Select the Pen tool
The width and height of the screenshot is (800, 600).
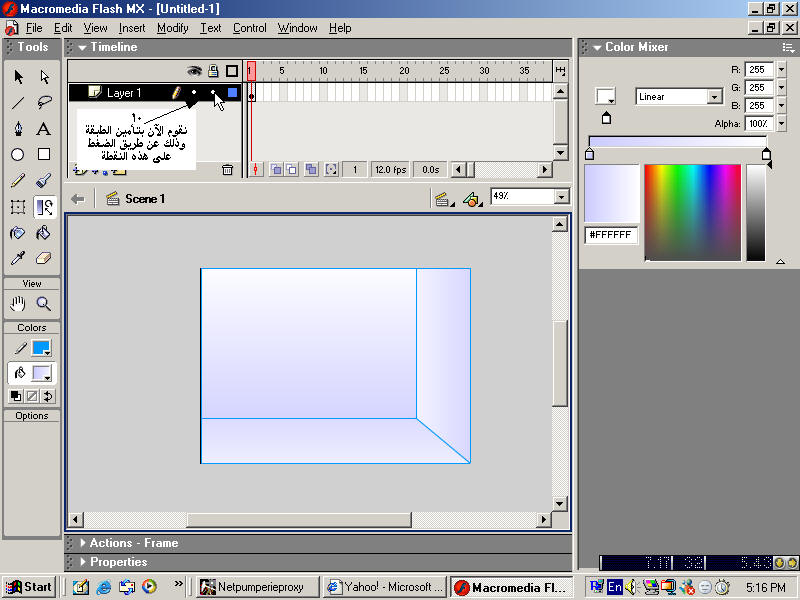(18, 129)
